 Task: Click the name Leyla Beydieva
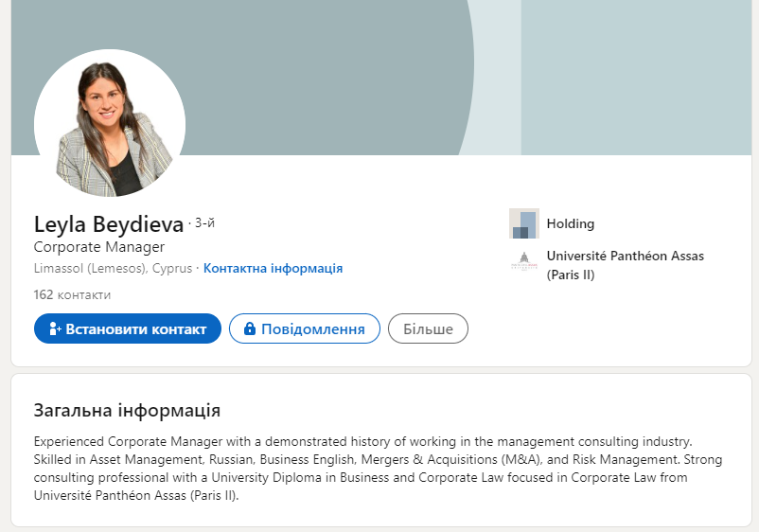109,224
